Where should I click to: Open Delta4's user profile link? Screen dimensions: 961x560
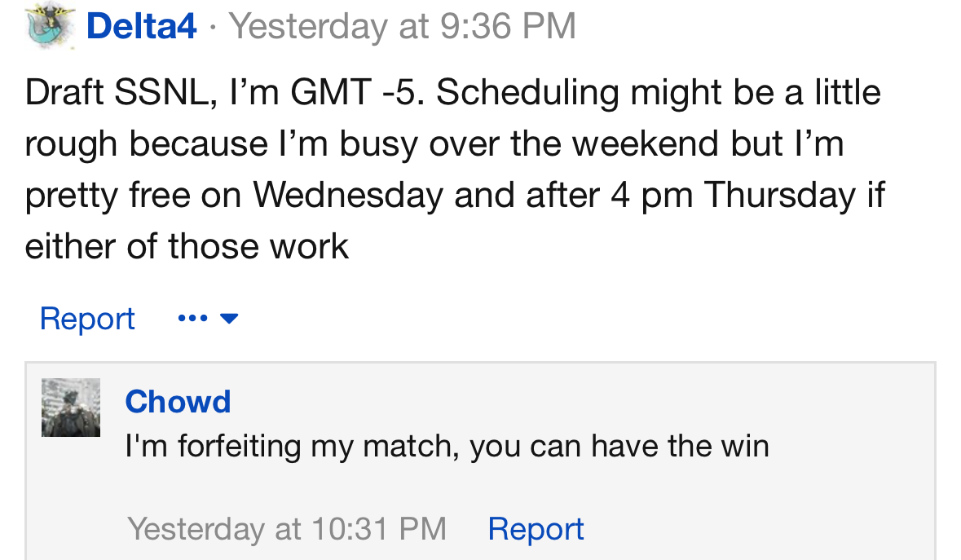tap(141, 26)
